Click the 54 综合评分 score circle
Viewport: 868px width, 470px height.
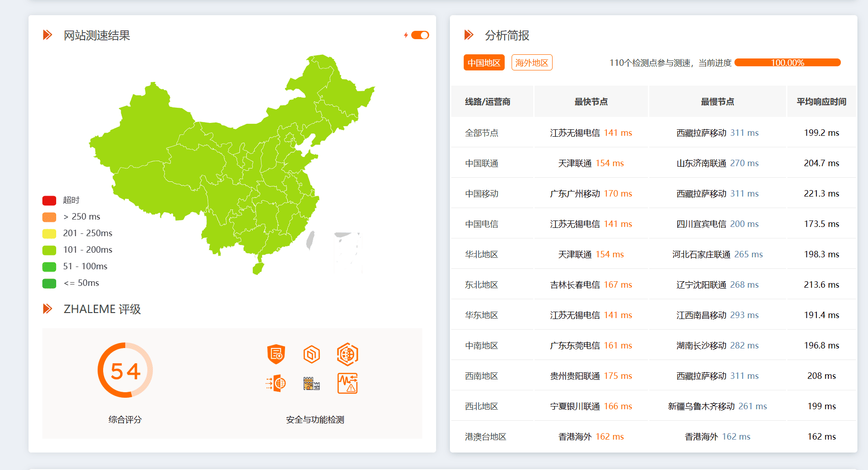[125, 371]
